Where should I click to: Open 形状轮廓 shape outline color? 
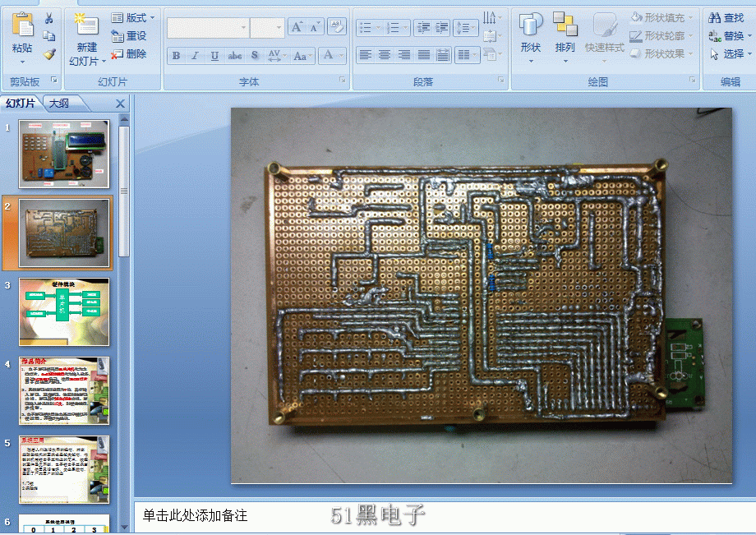pos(662,36)
